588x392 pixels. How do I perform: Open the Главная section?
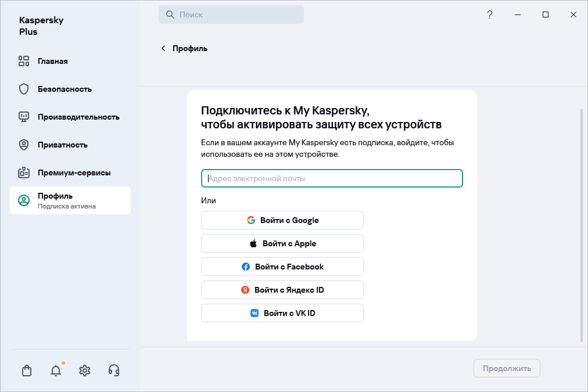(52, 61)
